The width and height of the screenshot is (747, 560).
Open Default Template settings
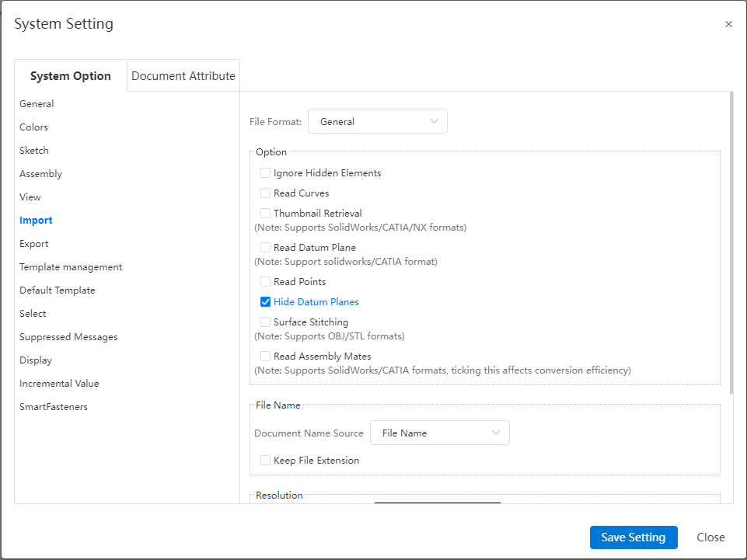click(58, 290)
